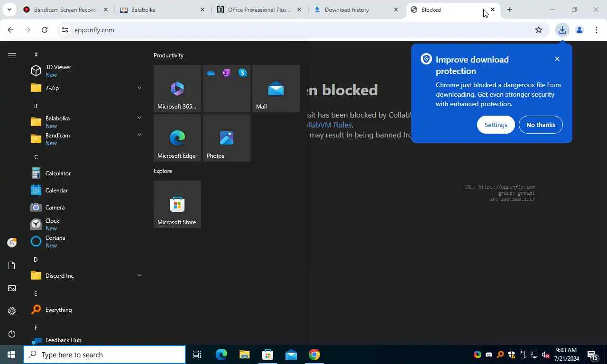Open the Calendar app
This screenshot has height=364, width=607.
point(85,190)
